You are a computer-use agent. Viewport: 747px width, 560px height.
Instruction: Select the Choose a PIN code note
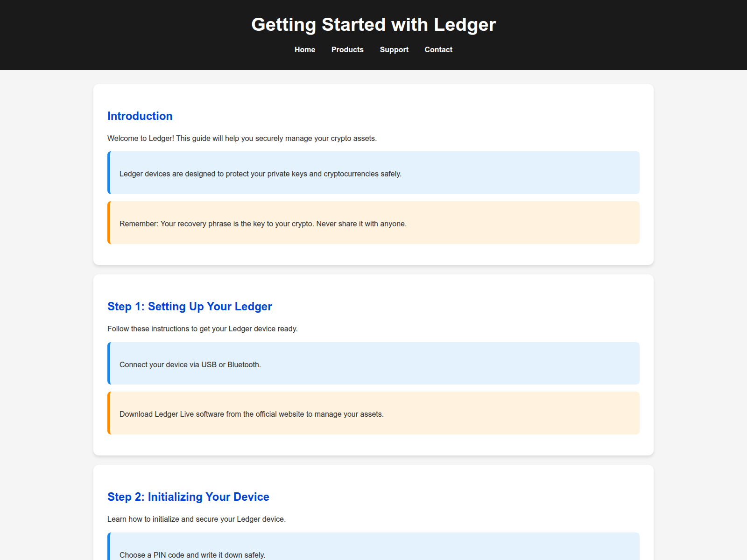pyautogui.click(x=192, y=555)
